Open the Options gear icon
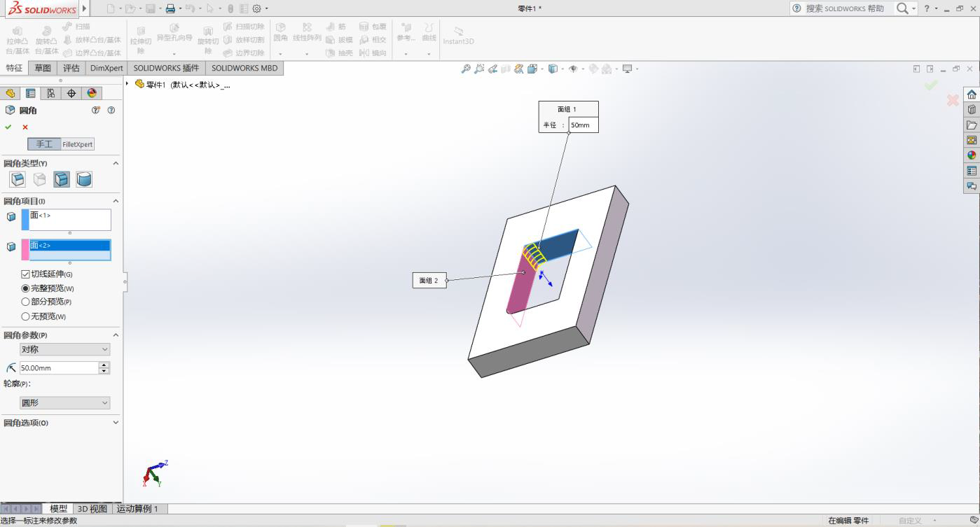The height and width of the screenshot is (527, 980). [x=256, y=8]
